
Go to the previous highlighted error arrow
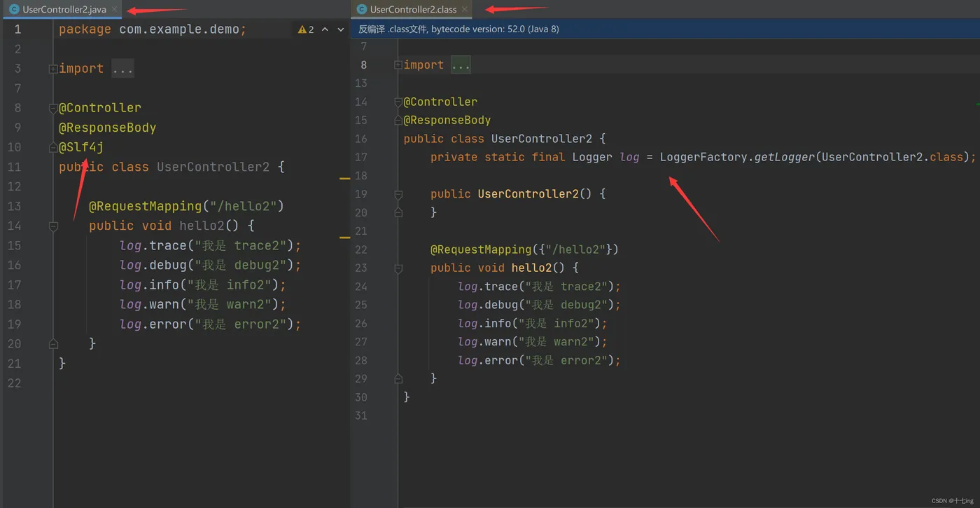(x=325, y=29)
